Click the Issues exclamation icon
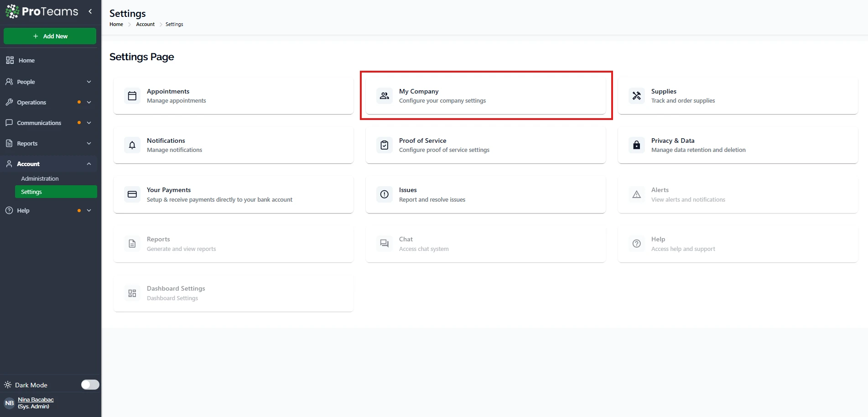868x417 pixels. [x=385, y=194]
